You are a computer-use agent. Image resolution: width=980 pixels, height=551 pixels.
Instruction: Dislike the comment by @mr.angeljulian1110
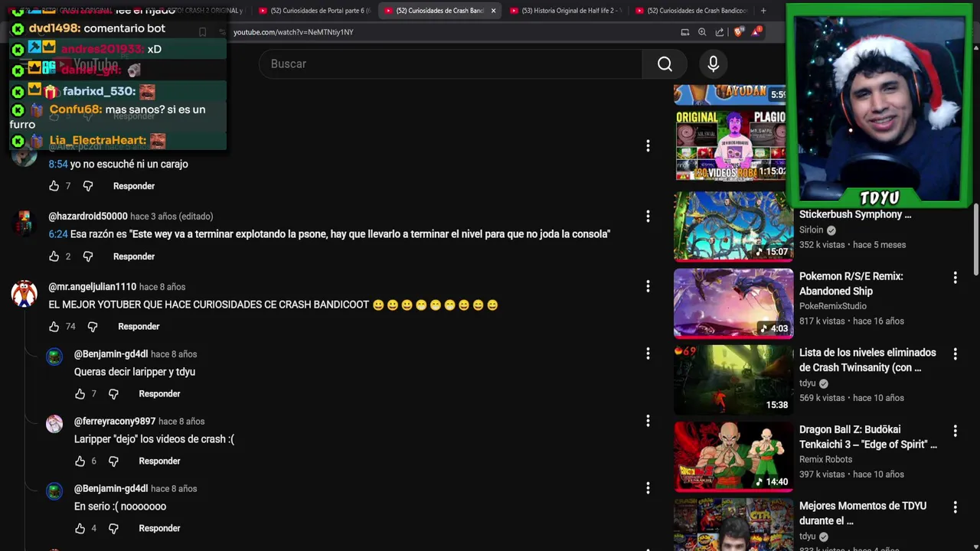93,327
